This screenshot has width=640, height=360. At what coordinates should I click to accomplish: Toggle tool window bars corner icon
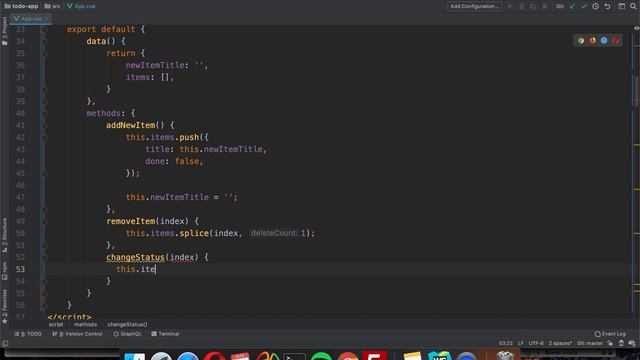[x=5, y=343]
